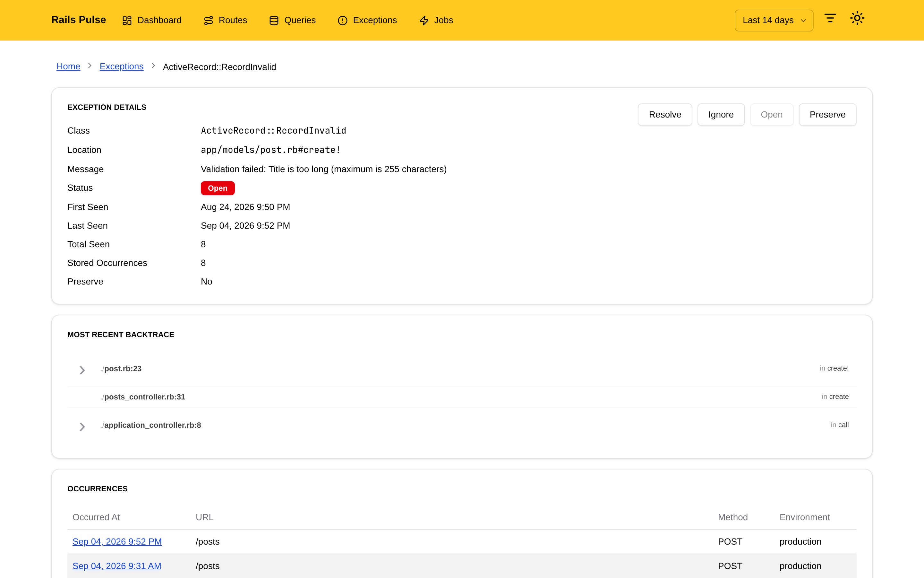
Task: Click the Rails Pulse brand title
Action: (x=79, y=20)
